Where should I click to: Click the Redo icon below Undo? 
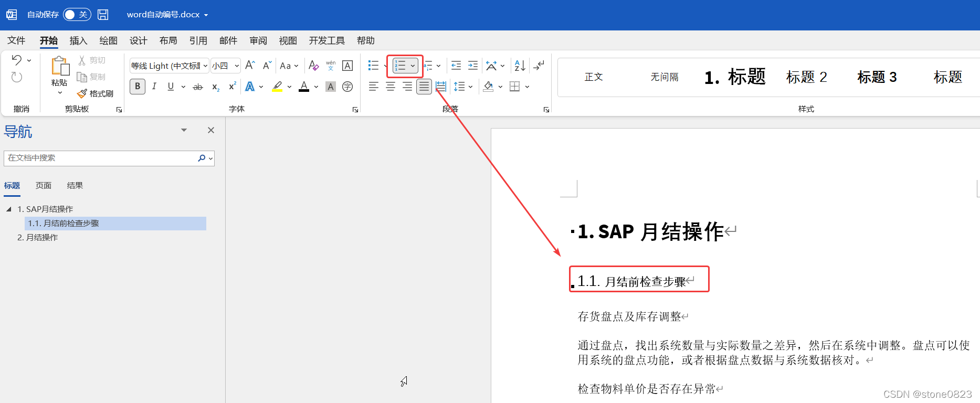[x=17, y=78]
